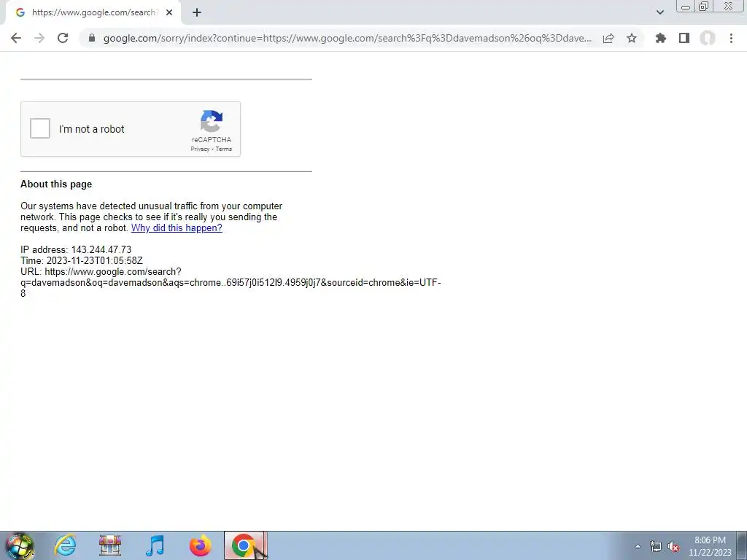Open the Why did this happen? link
The width and height of the screenshot is (747, 560).
point(177,227)
